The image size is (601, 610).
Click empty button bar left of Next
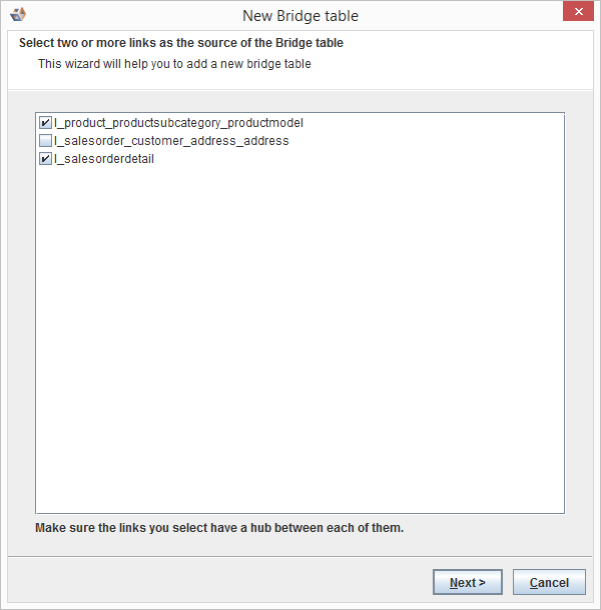coord(220,582)
